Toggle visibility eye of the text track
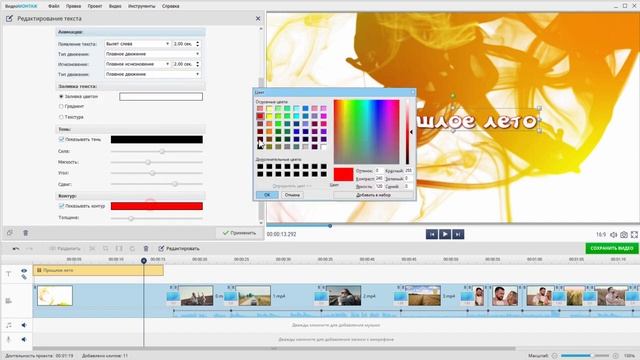Image resolution: width=640 pixels, height=360 pixels. [24, 271]
